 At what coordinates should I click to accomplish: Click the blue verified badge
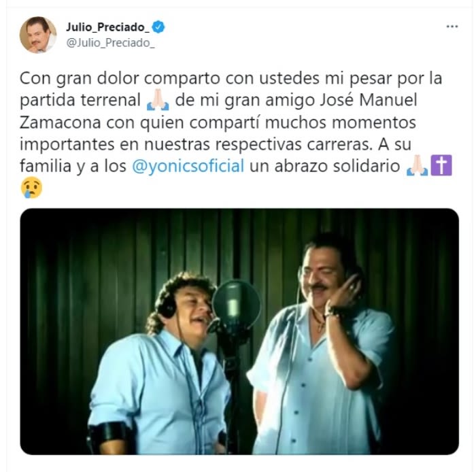click(158, 27)
